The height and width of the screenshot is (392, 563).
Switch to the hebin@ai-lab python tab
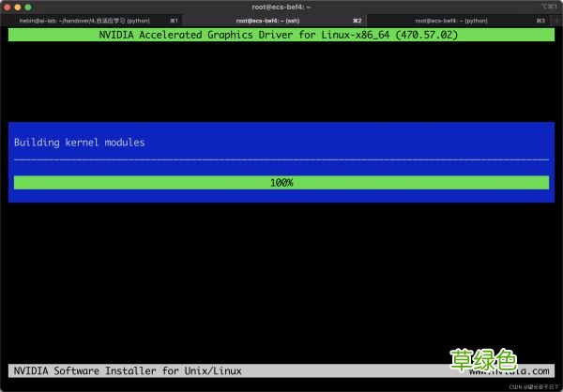click(x=84, y=20)
